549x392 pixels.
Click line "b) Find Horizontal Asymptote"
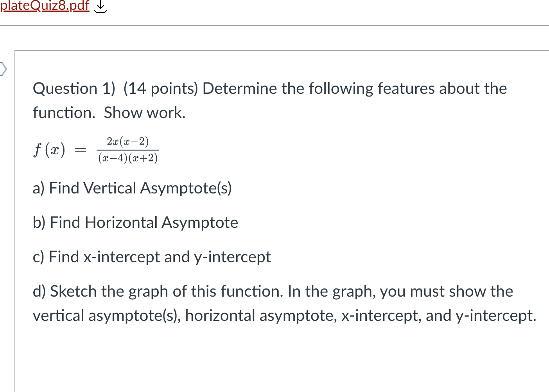(136, 223)
